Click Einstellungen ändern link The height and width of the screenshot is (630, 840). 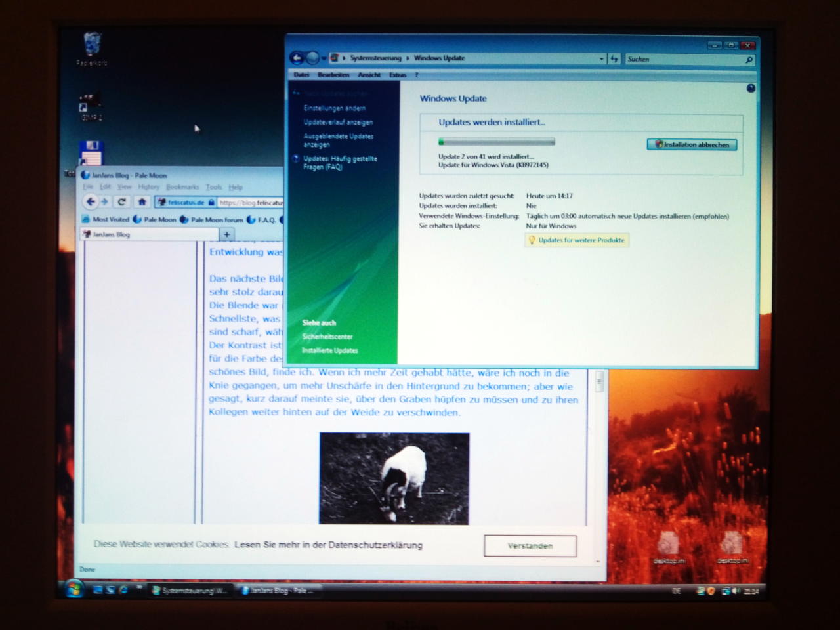coord(335,108)
